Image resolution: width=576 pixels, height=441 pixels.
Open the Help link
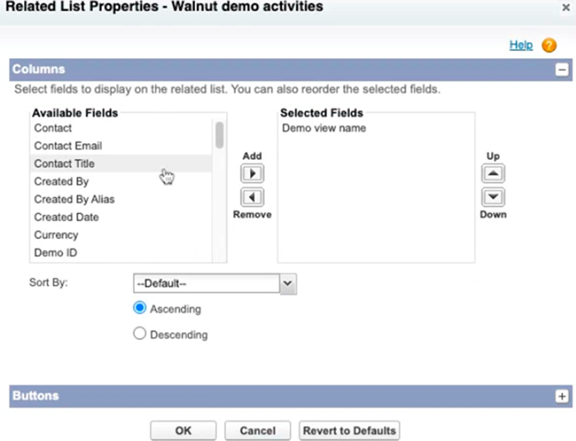pos(521,45)
